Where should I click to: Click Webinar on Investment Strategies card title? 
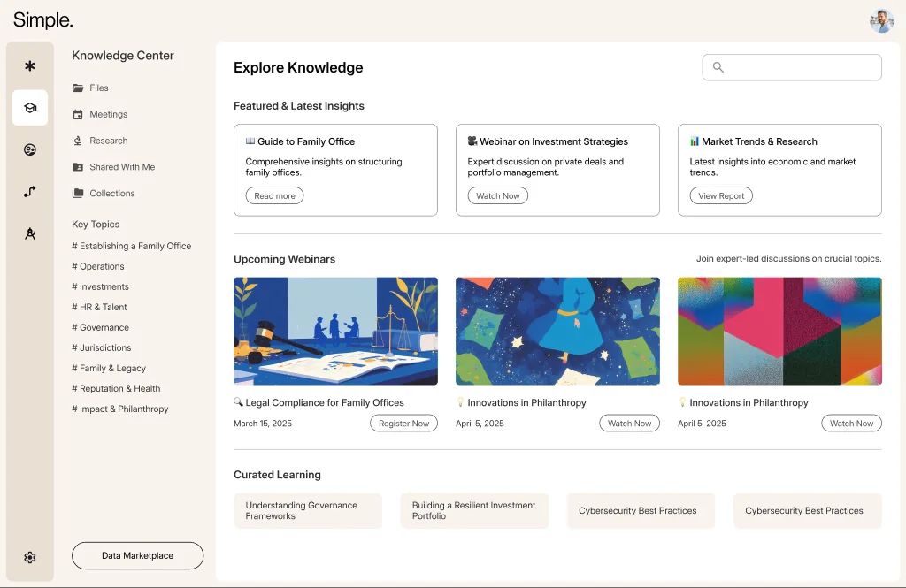coord(554,141)
